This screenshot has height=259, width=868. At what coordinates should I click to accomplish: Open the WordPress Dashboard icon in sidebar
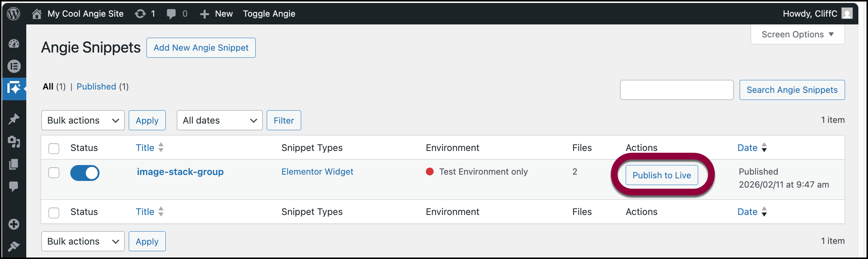[x=14, y=43]
